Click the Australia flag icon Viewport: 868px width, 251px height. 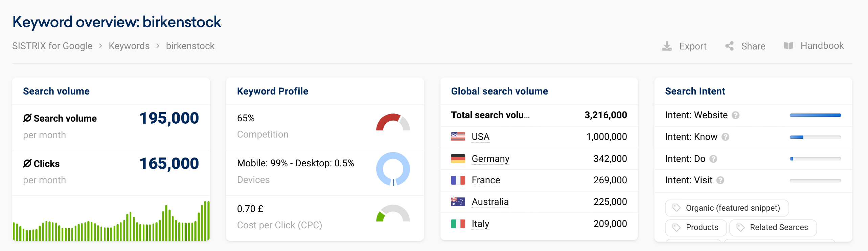tap(458, 202)
